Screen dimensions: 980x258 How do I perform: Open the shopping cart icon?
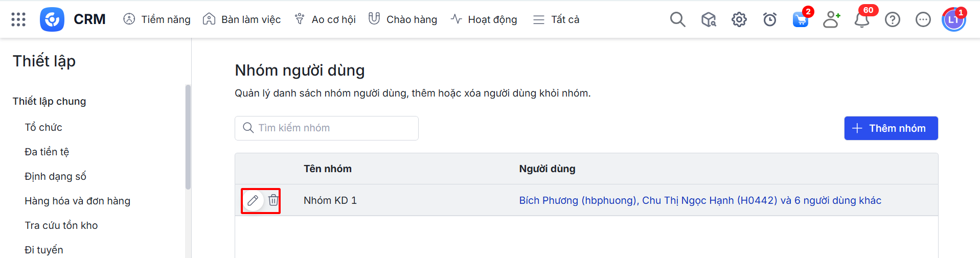pos(800,20)
